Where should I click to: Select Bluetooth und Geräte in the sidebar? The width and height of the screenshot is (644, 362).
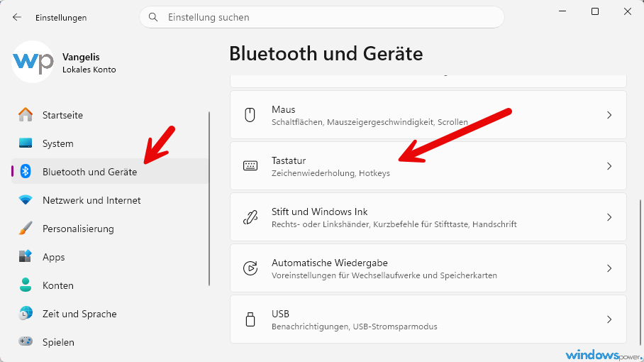(110, 171)
